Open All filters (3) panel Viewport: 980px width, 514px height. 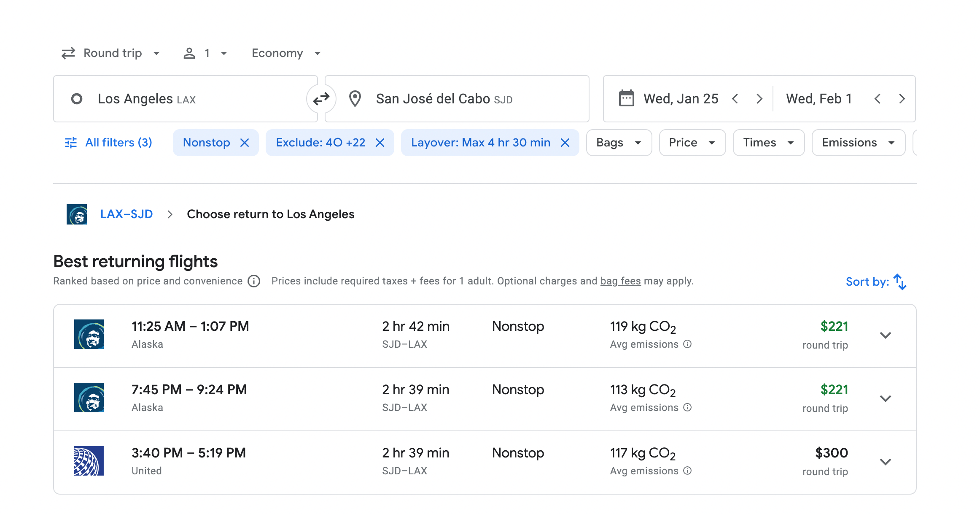(x=109, y=143)
